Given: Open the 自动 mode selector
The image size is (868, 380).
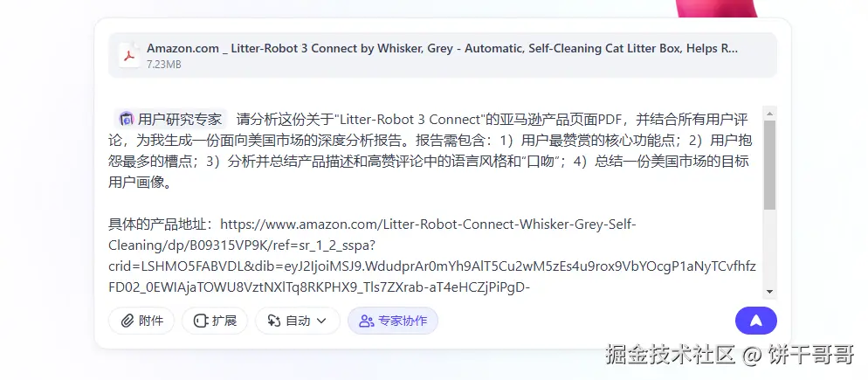Looking at the screenshot, I should 297,321.
